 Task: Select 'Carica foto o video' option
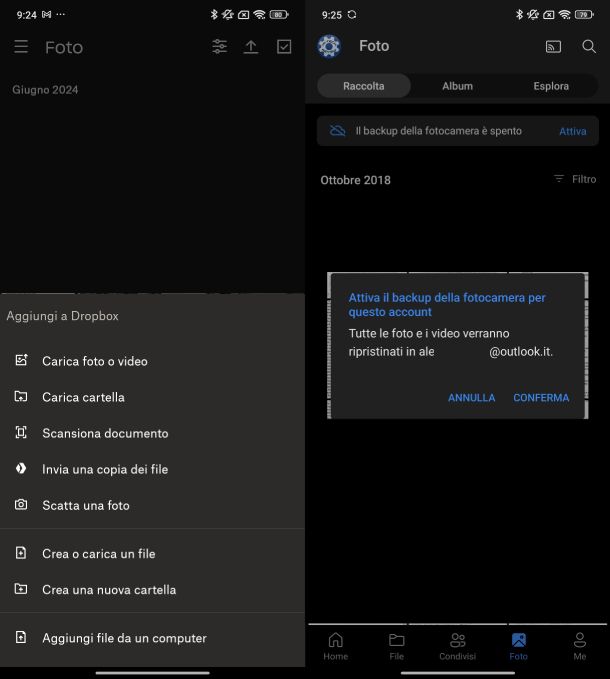click(x=152, y=361)
